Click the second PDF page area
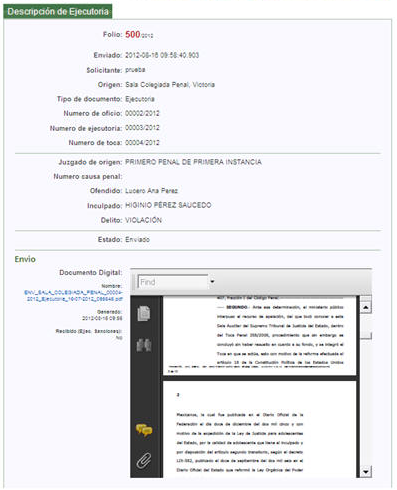The height and width of the screenshot is (490, 397). 259,429
